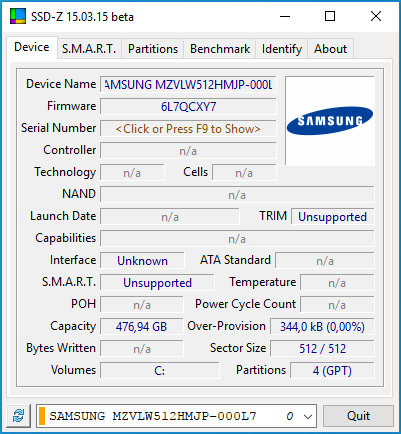Screen dimensions: 401x434
Task: Click the S.M.A.R.T. Unsupported value field
Action: tap(157, 283)
